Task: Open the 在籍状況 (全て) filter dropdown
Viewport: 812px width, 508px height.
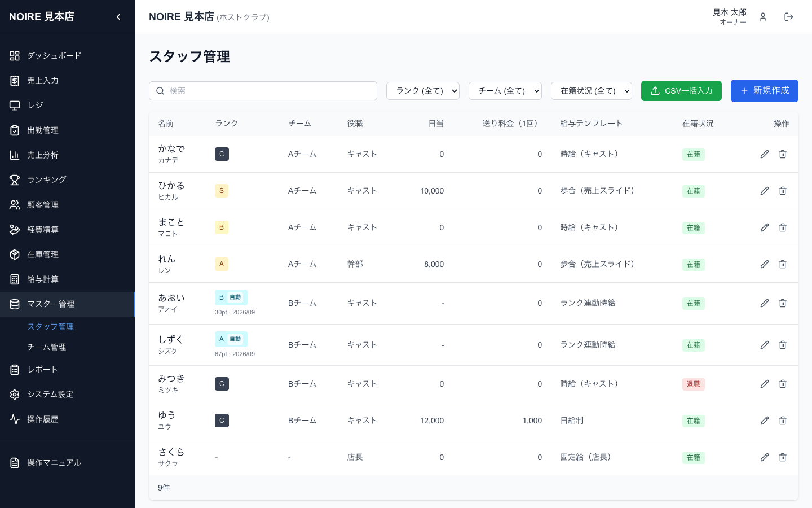Action: (592, 91)
